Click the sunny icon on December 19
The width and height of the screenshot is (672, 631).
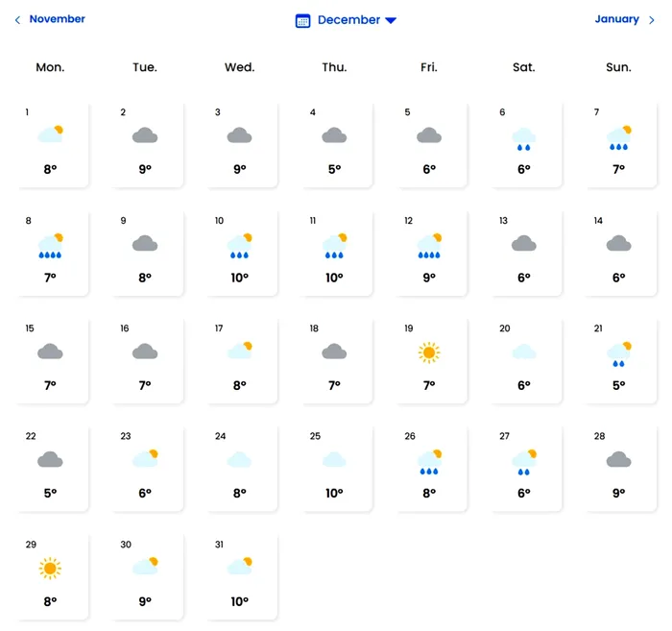(429, 352)
